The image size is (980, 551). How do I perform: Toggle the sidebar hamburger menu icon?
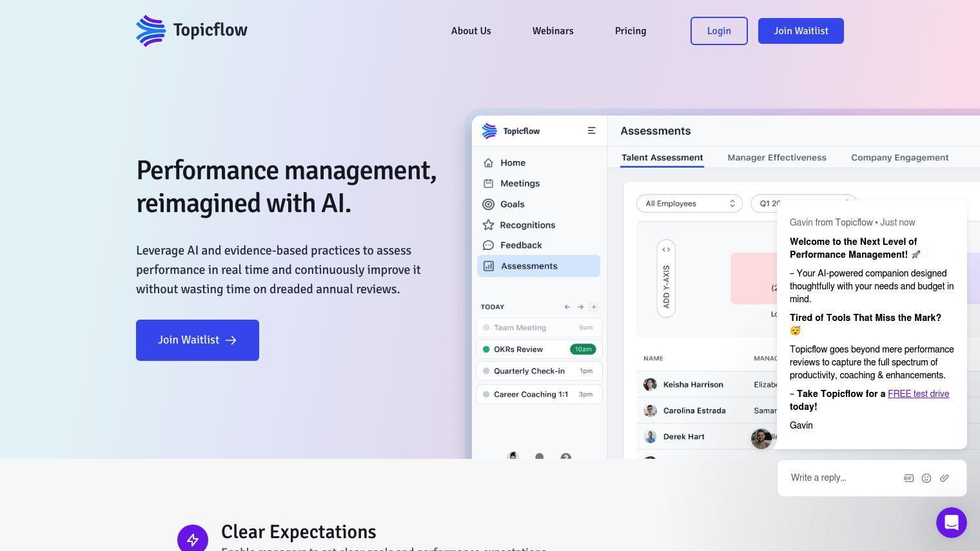[591, 131]
